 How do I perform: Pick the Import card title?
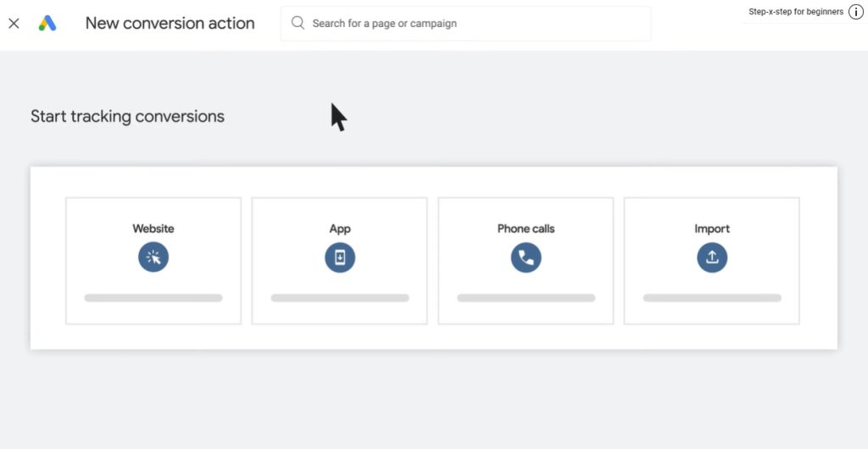click(712, 229)
